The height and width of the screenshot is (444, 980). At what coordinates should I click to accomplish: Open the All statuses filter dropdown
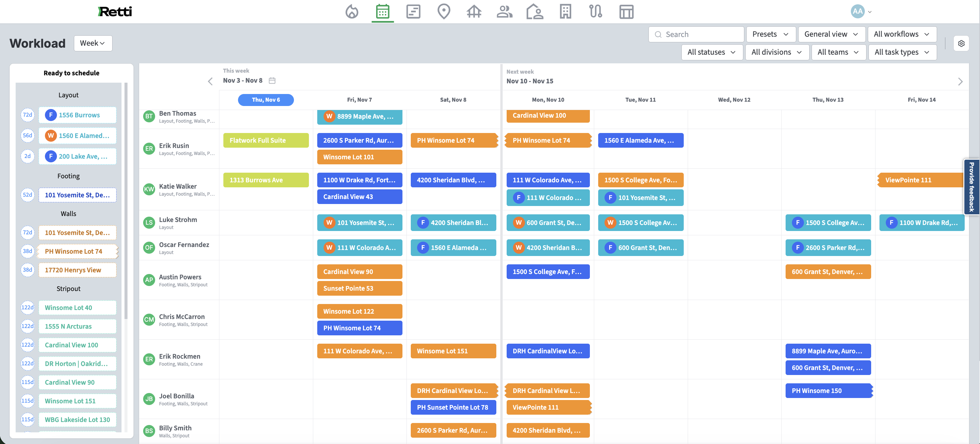coord(711,52)
